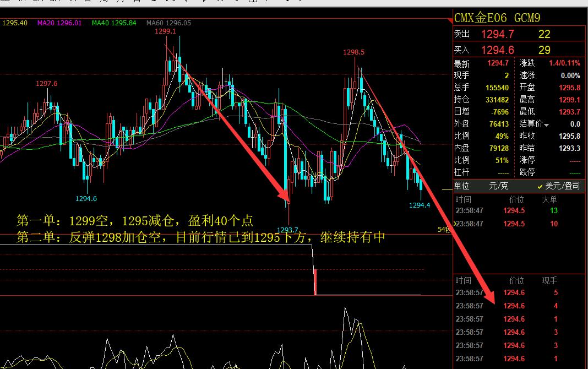Click the 1298.5 peak price label
Viewport: 588px width, 369px height.
click(353, 52)
